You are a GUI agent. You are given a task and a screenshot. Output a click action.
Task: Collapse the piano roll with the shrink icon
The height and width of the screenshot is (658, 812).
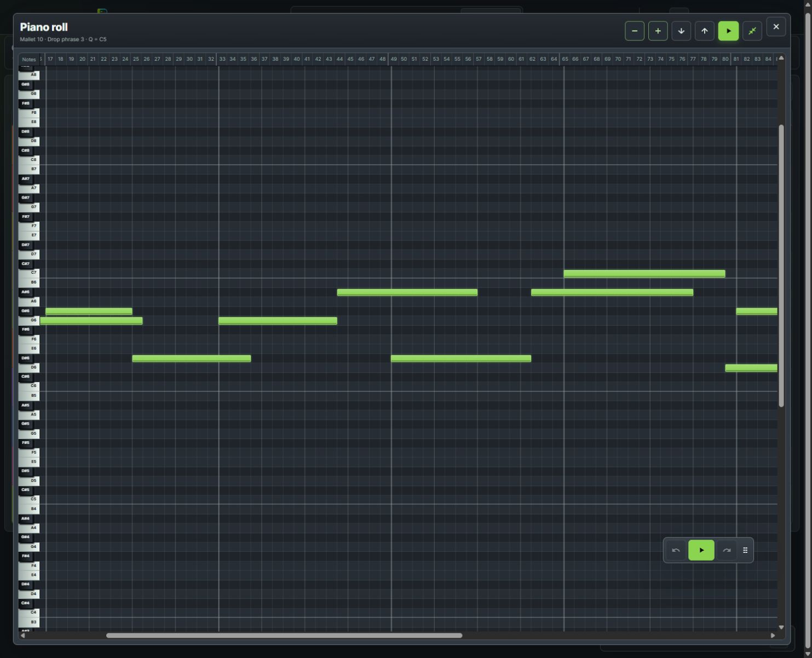click(752, 31)
